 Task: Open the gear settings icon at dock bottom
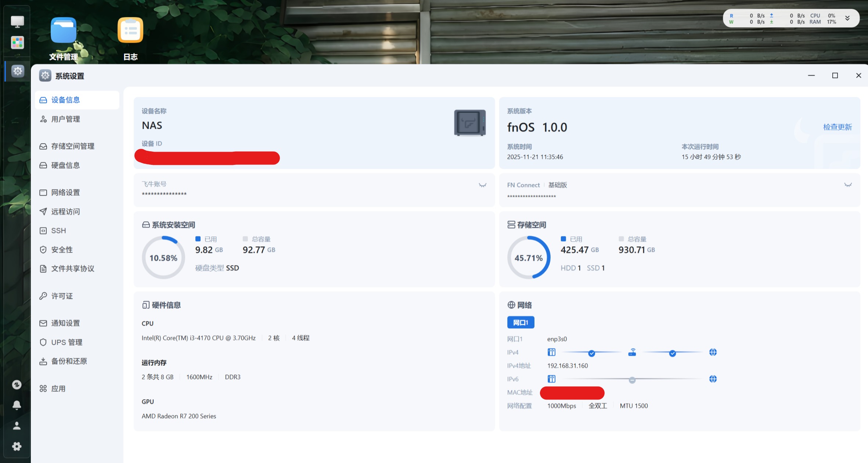[x=17, y=446]
